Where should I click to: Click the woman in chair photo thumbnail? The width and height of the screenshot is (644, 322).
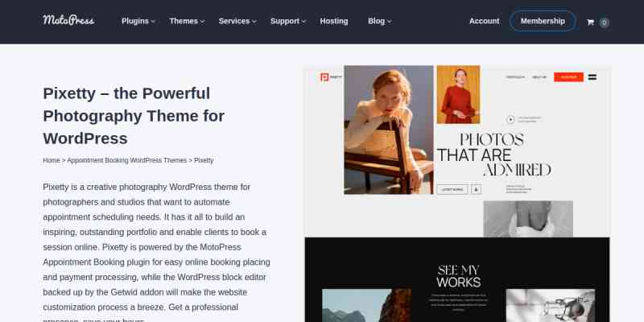389,130
